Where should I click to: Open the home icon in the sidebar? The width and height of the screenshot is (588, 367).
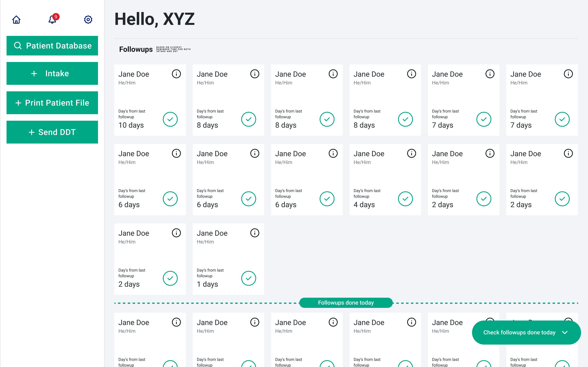(x=16, y=19)
